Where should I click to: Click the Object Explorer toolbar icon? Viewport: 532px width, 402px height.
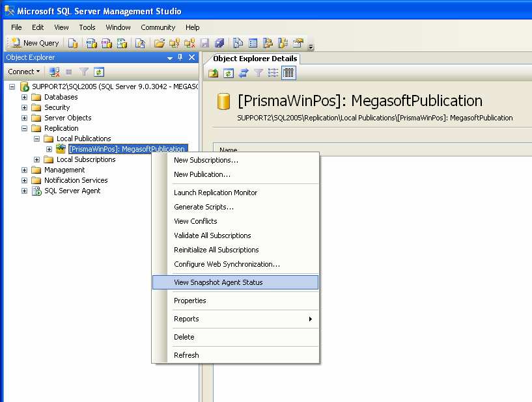click(268, 43)
